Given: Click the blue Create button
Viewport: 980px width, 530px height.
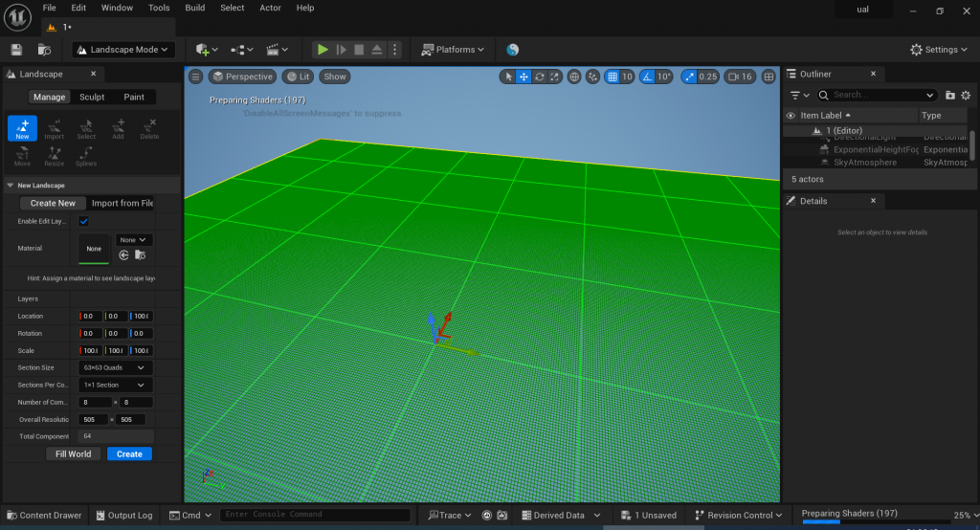Looking at the screenshot, I should point(129,454).
